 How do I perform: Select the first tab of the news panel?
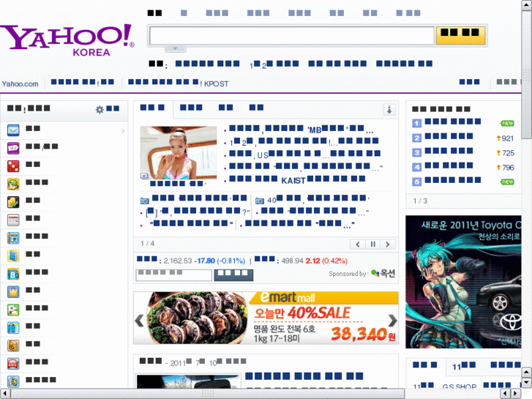click(x=152, y=108)
